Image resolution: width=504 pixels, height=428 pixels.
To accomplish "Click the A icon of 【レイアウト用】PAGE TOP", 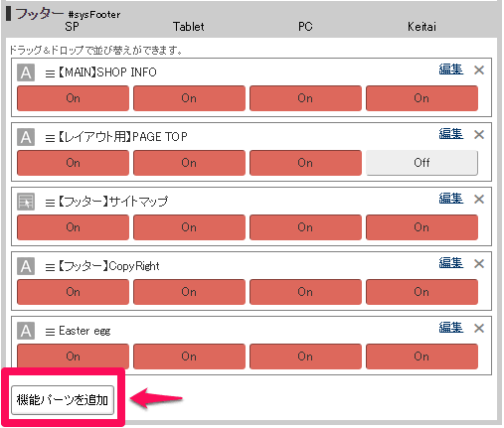I will pyautogui.click(x=26, y=137).
